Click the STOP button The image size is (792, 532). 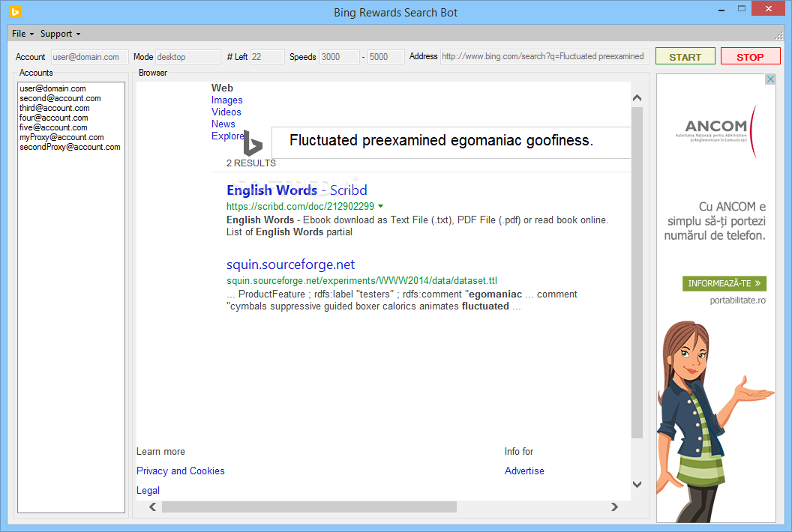[x=750, y=56]
